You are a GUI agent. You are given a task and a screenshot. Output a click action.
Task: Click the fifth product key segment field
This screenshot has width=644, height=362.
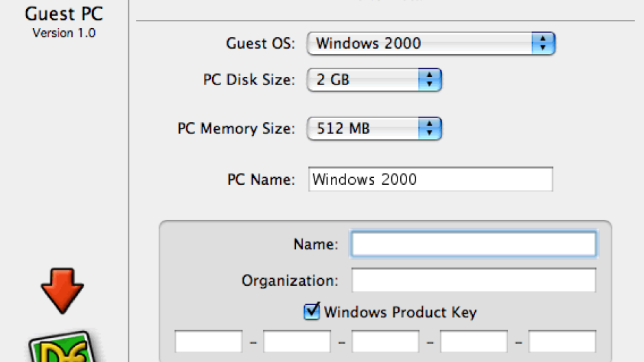pyautogui.click(x=562, y=341)
